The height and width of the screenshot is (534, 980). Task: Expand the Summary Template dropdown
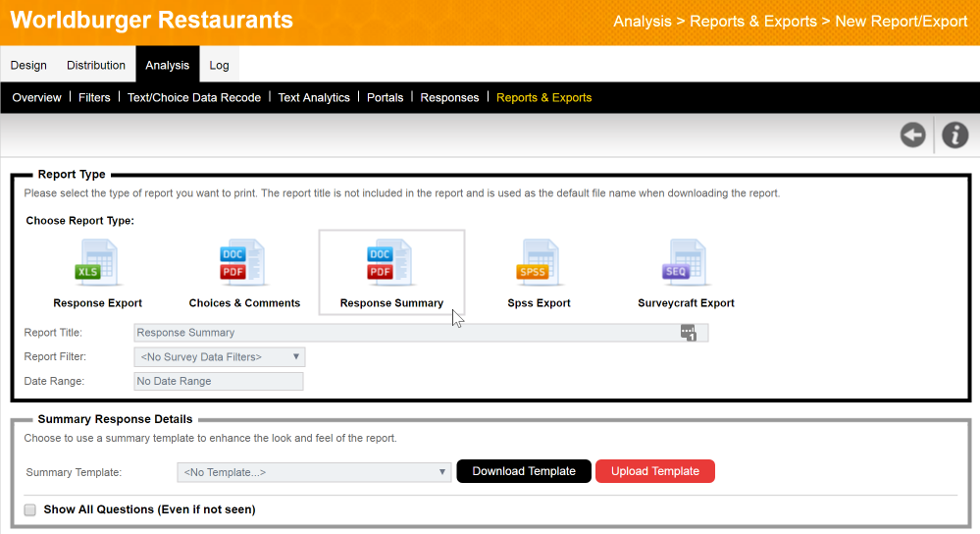pyautogui.click(x=314, y=472)
